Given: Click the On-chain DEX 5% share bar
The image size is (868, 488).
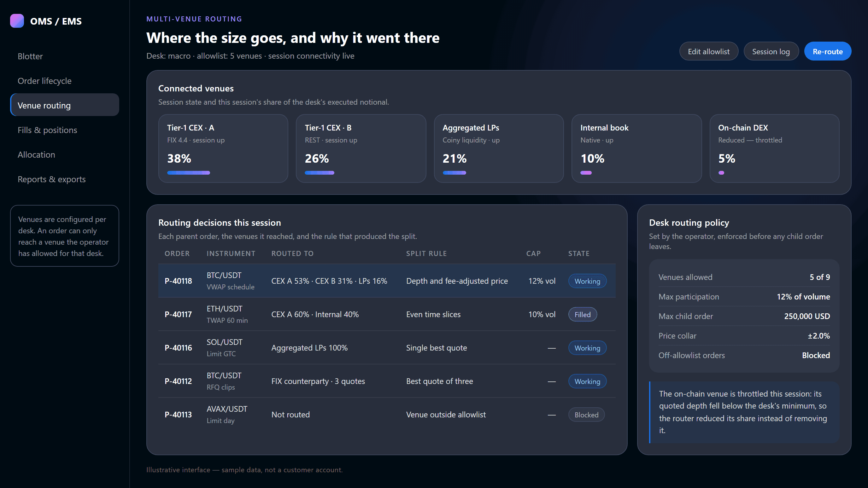Looking at the screenshot, I should (721, 173).
